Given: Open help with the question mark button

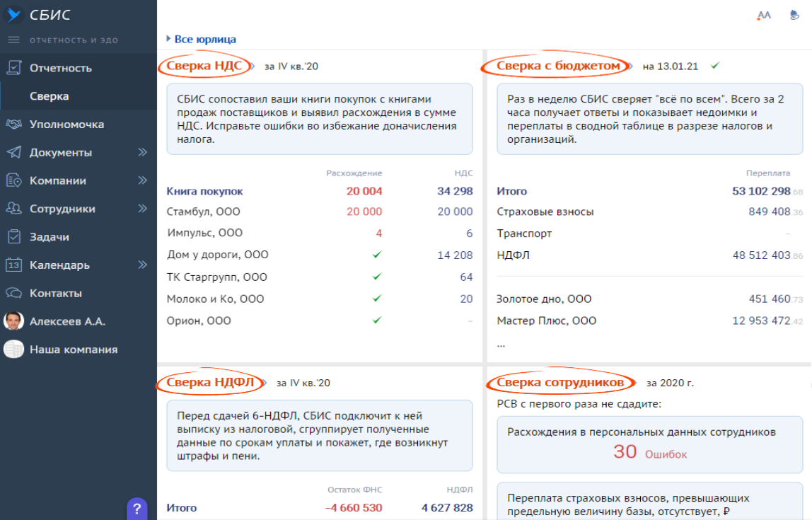Looking at the screenshot, I should (137, 508).
